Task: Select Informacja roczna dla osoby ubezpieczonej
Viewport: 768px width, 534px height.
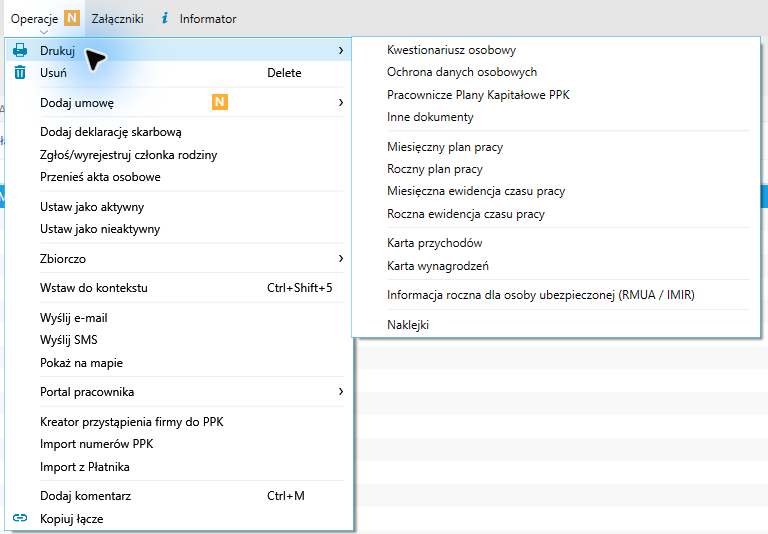Action: coord(556,295)
